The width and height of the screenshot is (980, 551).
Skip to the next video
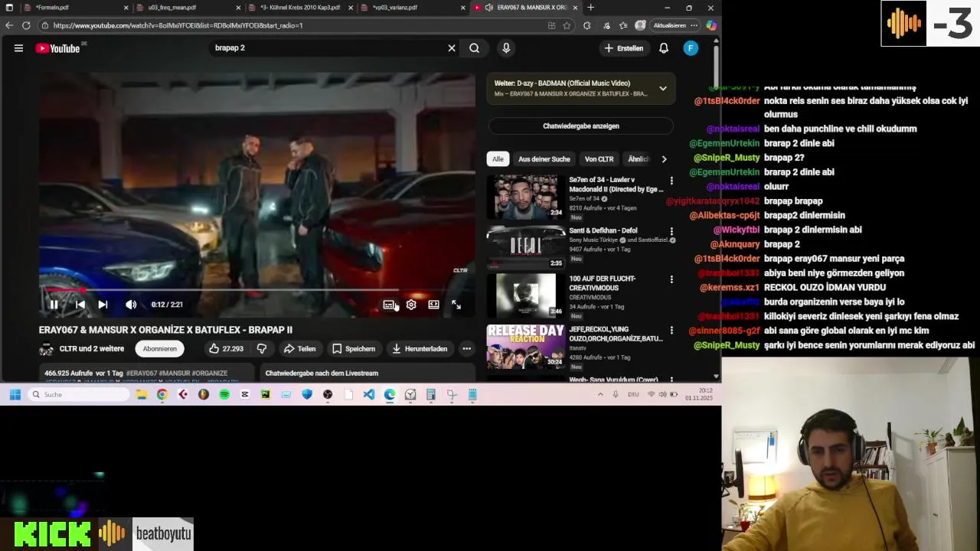(x=103, y=305)
